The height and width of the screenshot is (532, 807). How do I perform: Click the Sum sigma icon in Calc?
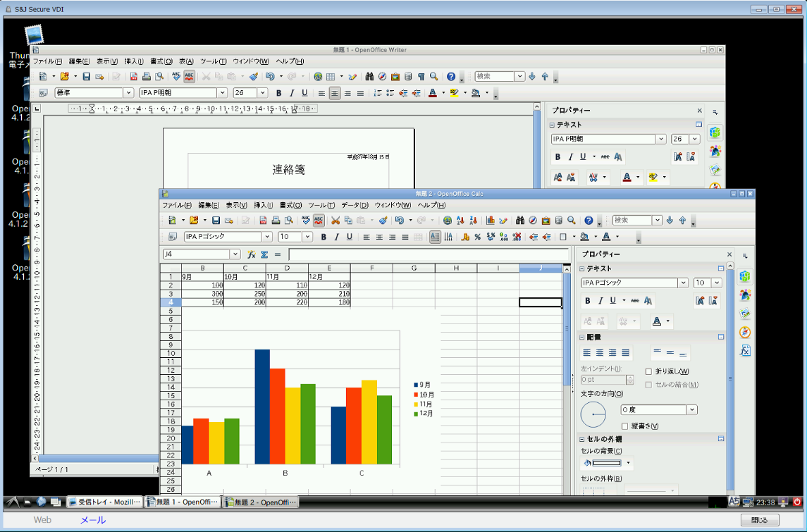264,254
